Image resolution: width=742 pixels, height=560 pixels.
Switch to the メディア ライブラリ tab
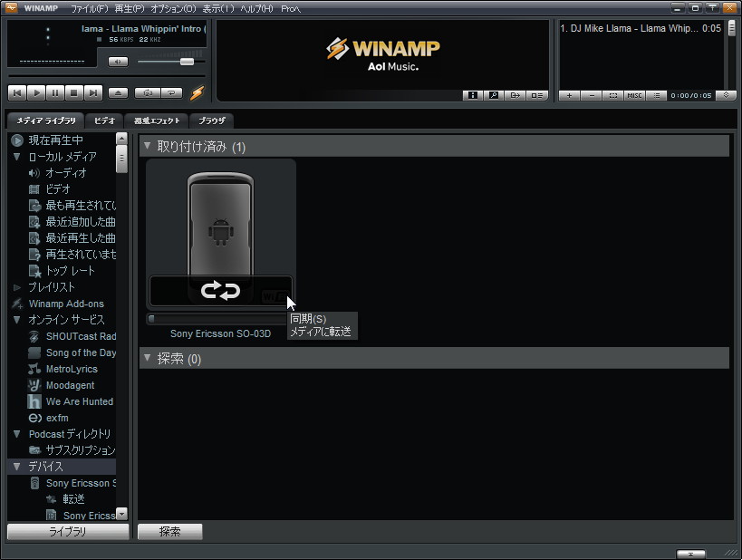click(46, 121)
